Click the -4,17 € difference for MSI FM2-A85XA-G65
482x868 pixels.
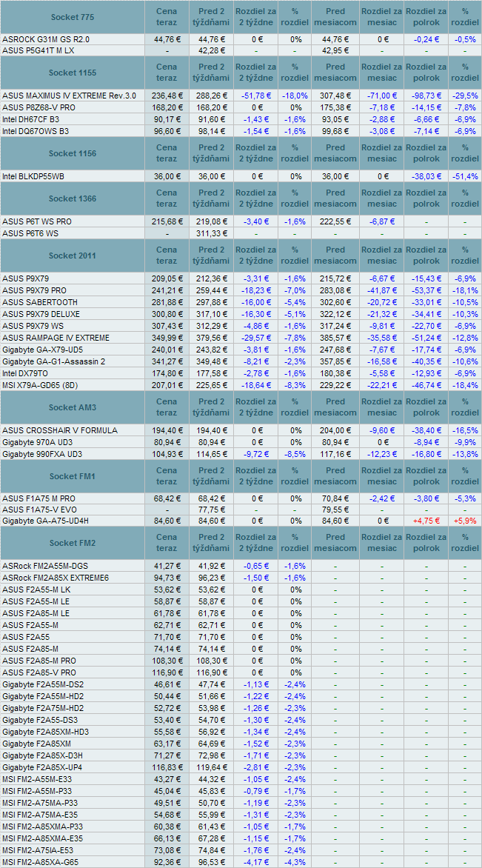coord(256,862)
